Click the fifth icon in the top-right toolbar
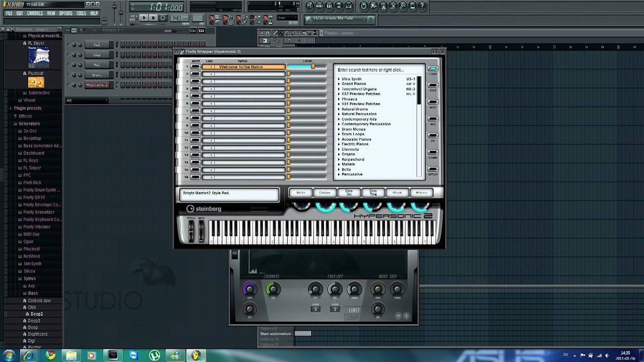The image size is (644, 362). click(349, 6)
